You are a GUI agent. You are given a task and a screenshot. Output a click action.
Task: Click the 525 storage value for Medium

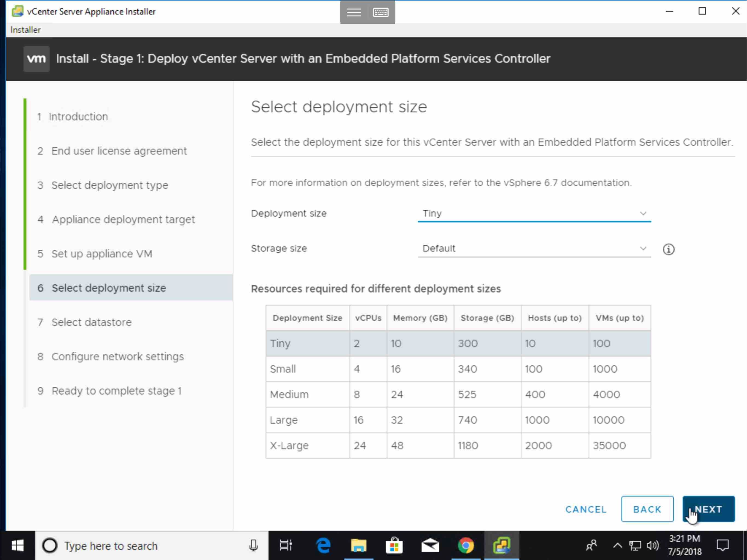(467, 395)
